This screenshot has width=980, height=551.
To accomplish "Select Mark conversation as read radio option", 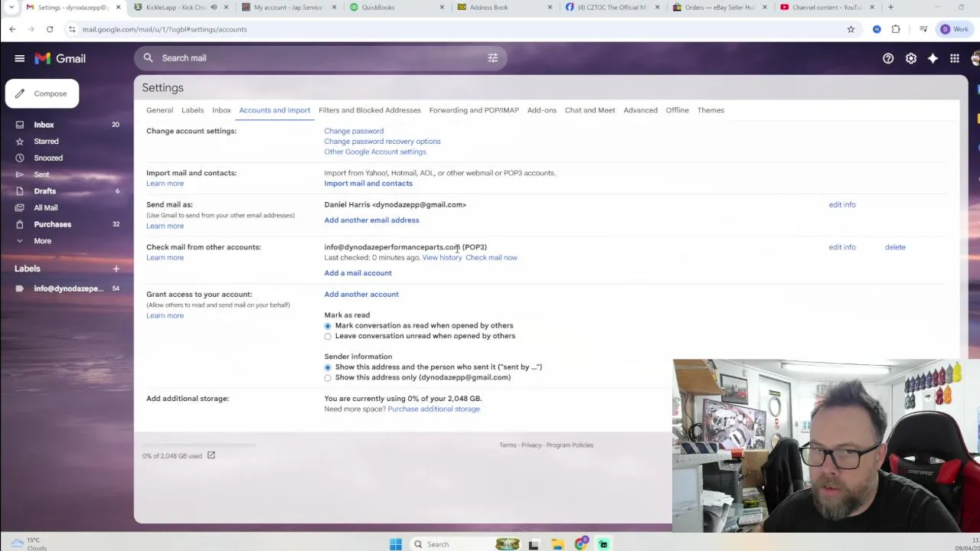I will [x=328, y=326].
